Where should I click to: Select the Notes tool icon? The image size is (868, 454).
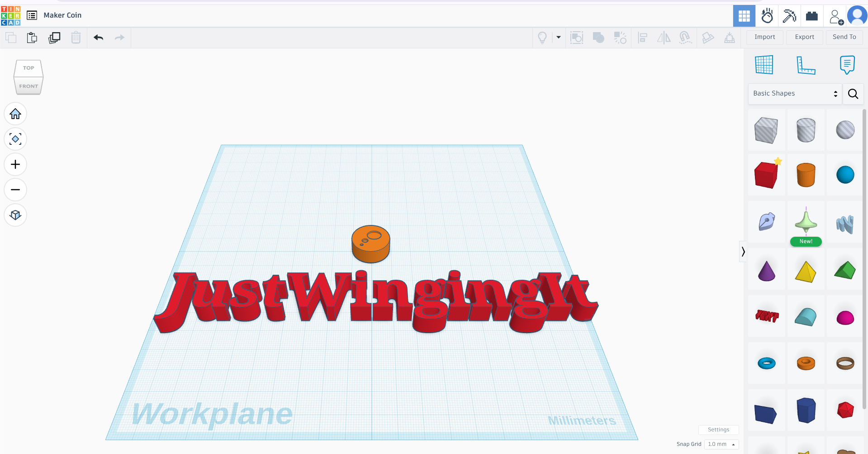point(847,65)
